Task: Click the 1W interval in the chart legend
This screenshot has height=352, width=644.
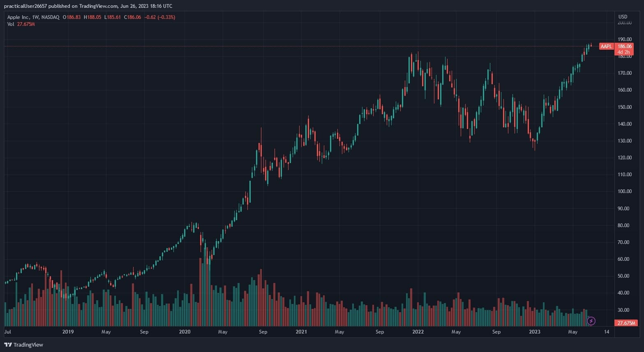Action: [x=35, y=17]
